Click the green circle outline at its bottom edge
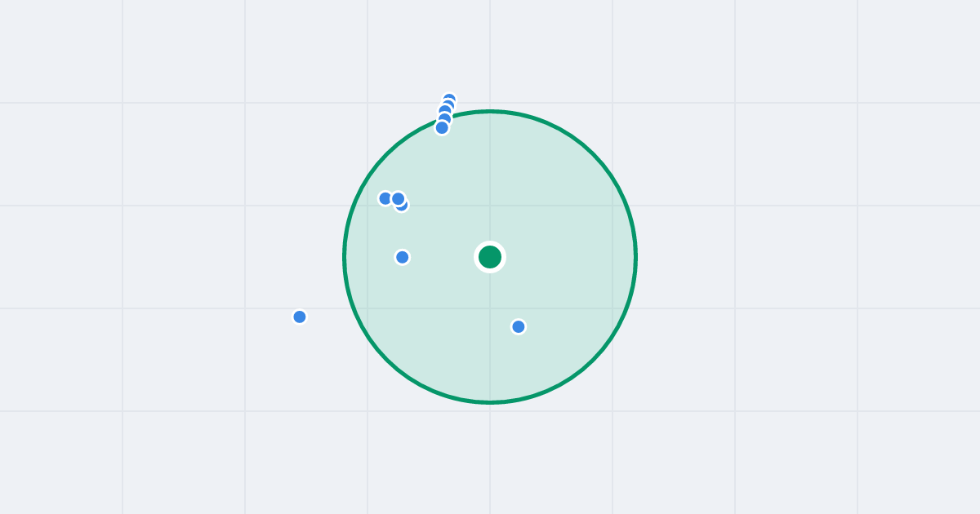Screen dimensions: 980x514 [490, 401]
